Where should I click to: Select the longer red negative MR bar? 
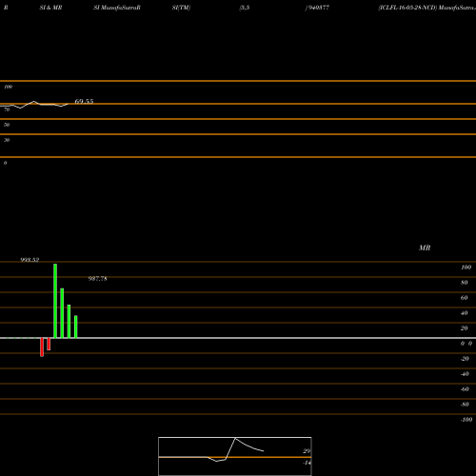click(x=42, y=347)
